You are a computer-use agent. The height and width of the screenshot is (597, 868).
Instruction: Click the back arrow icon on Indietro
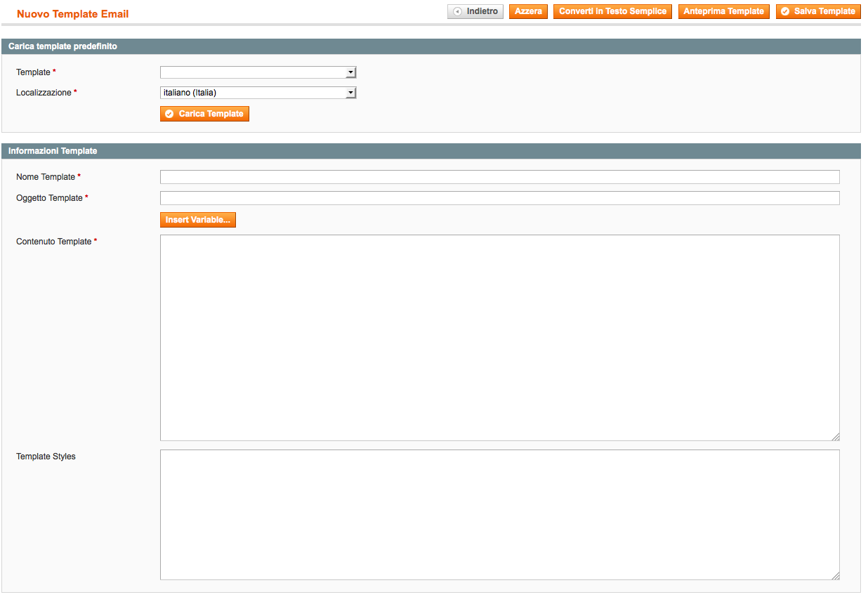pyautogui.click(x=458, y=12)
